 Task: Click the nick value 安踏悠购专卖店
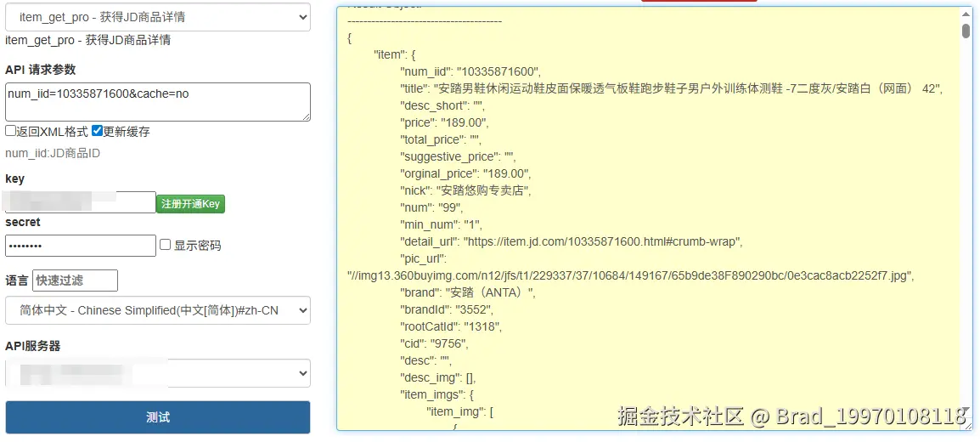click(x=482, y=190)
